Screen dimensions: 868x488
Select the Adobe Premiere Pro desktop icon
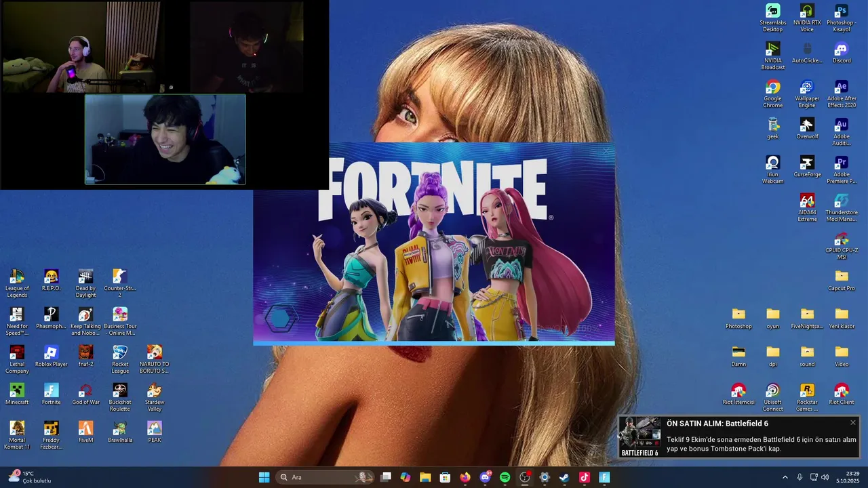click(x=842, y=169)
